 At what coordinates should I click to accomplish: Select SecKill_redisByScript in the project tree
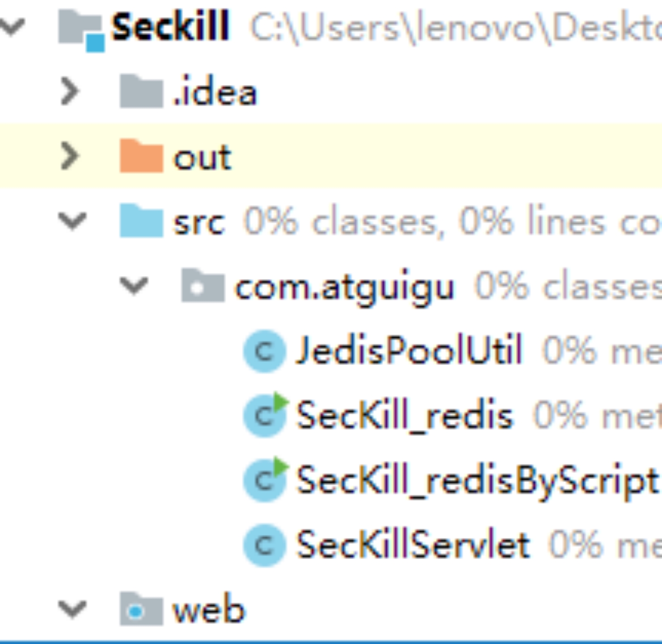click(x=476, y=481)
